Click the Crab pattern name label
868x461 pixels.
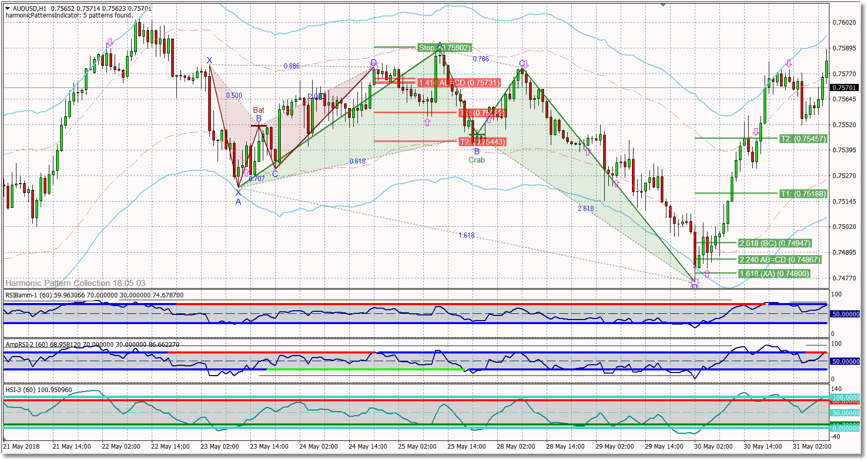(477, 160)
